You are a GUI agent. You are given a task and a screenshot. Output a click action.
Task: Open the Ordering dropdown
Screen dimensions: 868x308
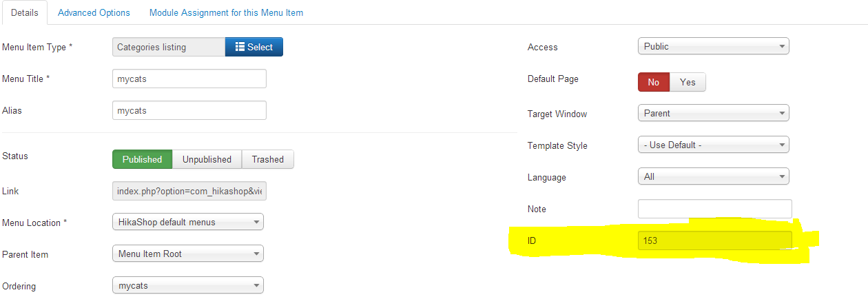coord(187,285)
